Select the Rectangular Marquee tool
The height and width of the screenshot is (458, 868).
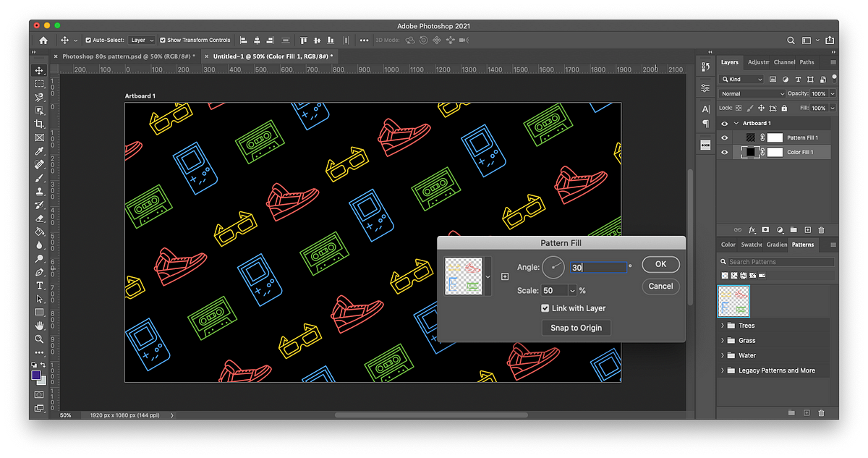[x=40, y=84]
